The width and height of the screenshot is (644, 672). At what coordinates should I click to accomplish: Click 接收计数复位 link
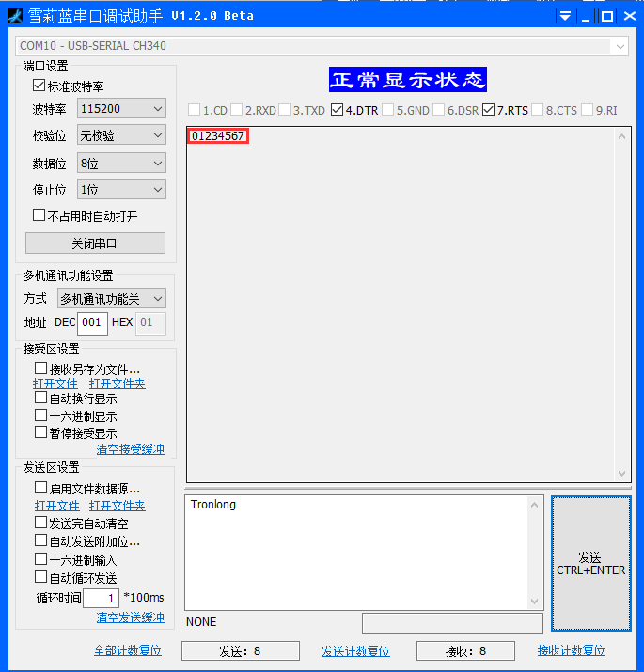tap(571, 650)
